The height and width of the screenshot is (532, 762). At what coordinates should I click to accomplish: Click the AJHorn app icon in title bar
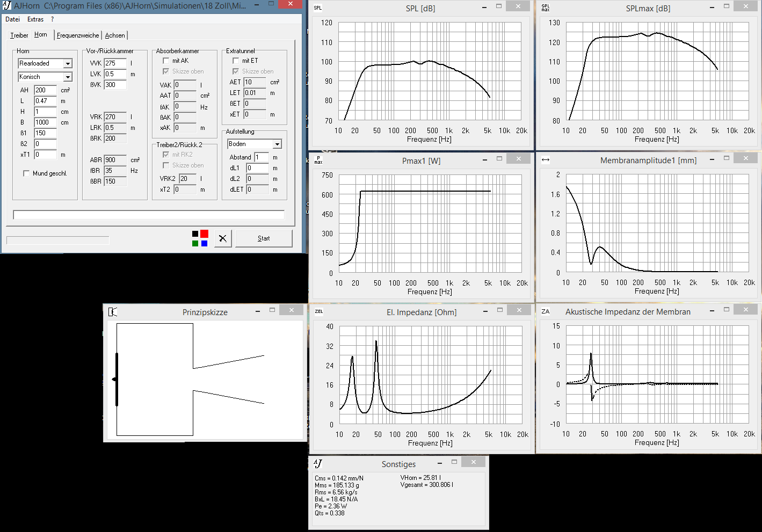pyautogui.click(x=7, y=5)
